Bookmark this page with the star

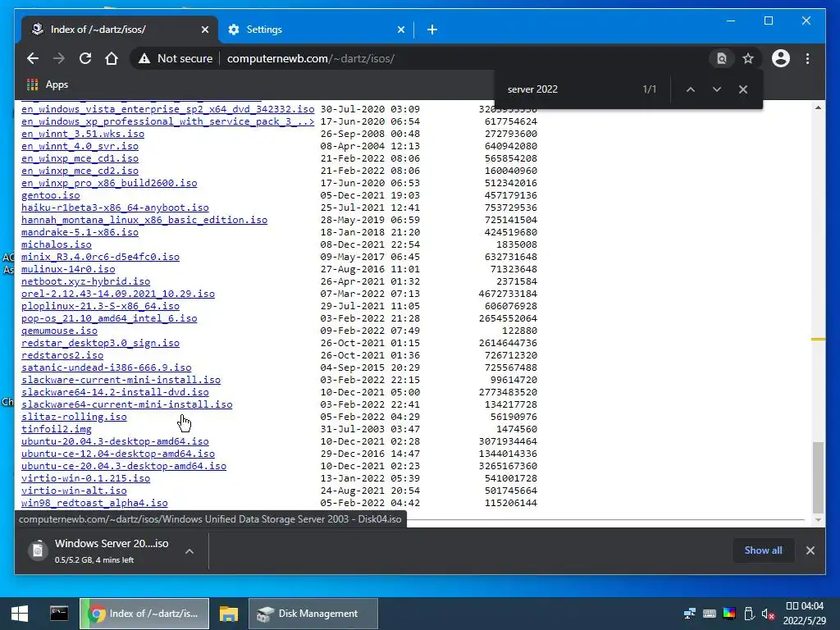(748, 58)
